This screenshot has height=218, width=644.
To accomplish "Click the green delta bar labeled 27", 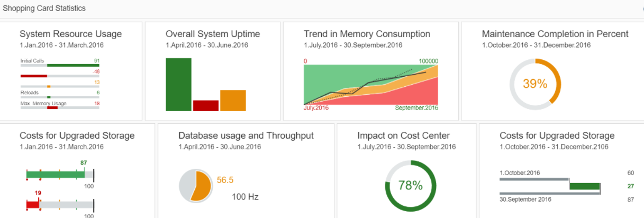I will coord(585,186).
